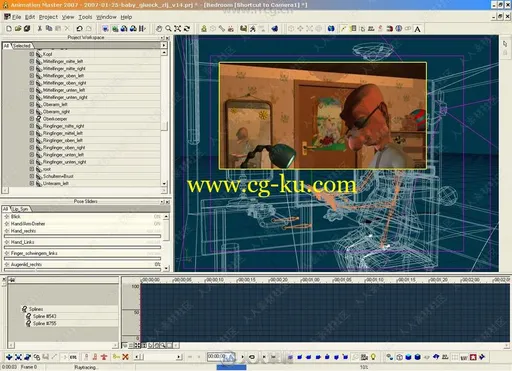Switch to the Selected tab in Project Workspace
The width and height of the screenshot is (512, 371).
(x=22, y=46)
